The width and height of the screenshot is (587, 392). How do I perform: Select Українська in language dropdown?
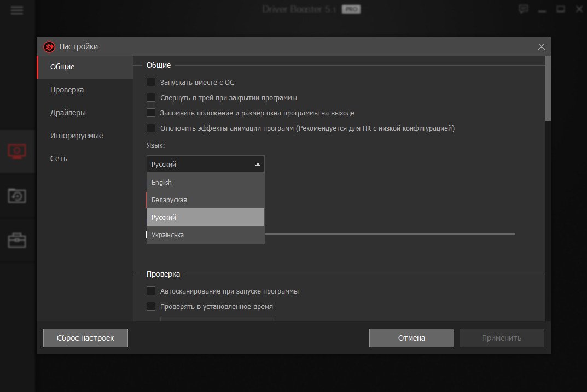pos(168,235)
